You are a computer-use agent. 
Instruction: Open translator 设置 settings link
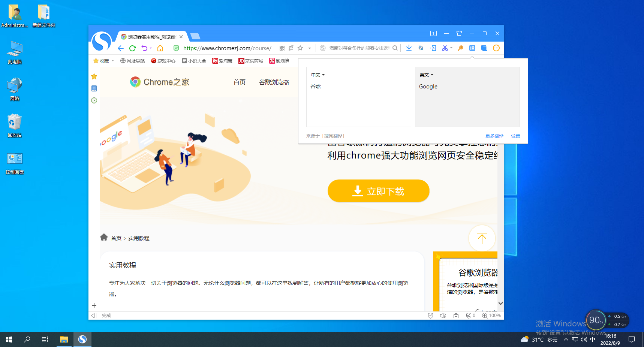pyautogui.click(x=515, y=136)
